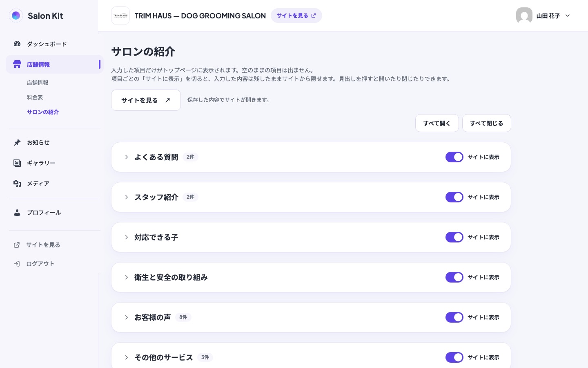Toggle サイトに表示 for スタッフ紹介
The height and width of the screenshot is (368, 588).
(454, 197)
